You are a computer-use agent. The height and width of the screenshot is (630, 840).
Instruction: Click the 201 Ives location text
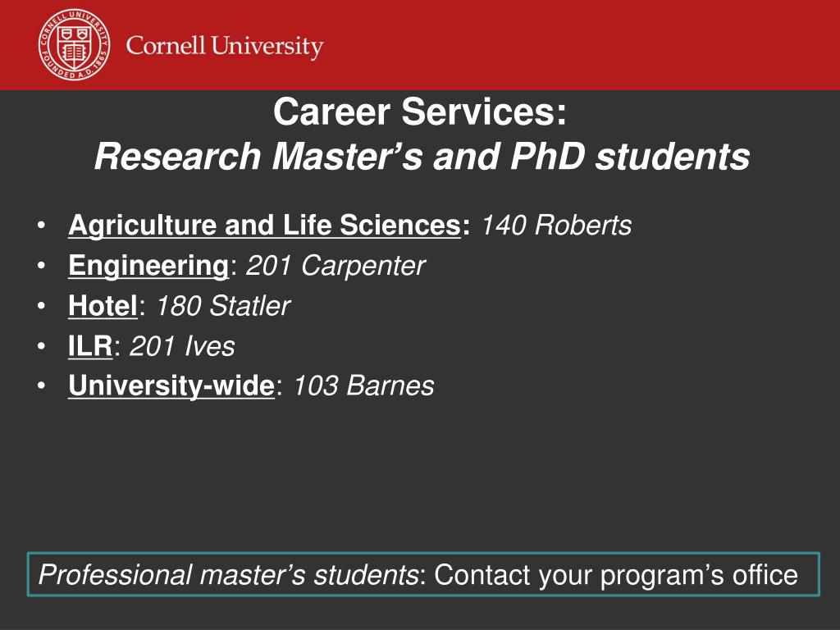click(182, 346)
